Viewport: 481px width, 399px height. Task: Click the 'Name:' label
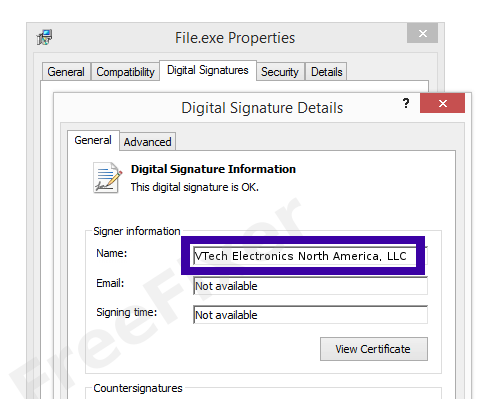coord(112,253)
